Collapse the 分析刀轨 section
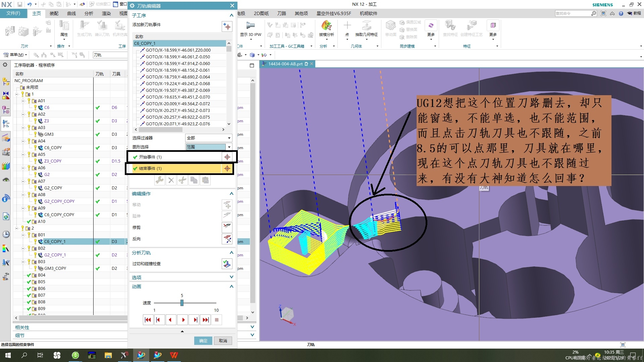Image resolution: width=644 pixels, height=362 pixels. click(x=231, y=253)
